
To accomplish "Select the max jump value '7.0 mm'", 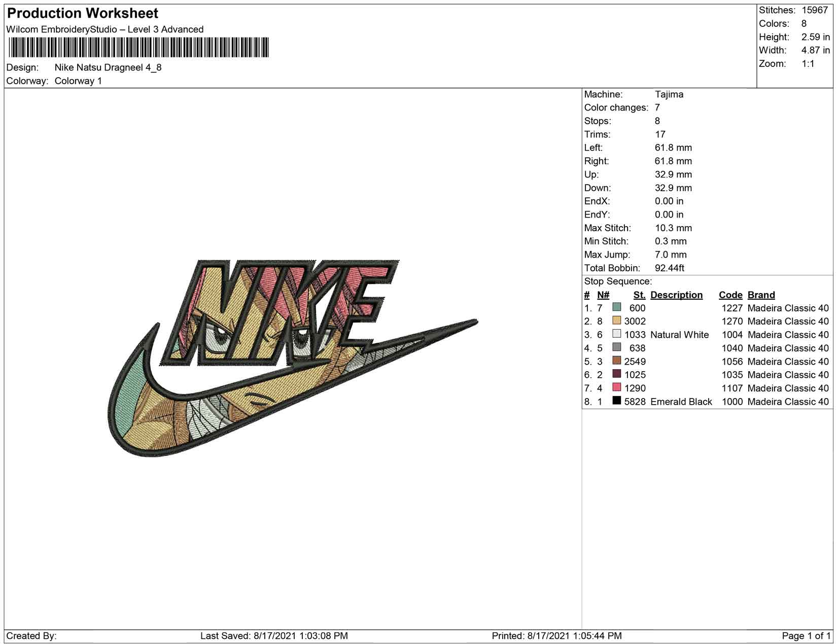I will 671,255.
